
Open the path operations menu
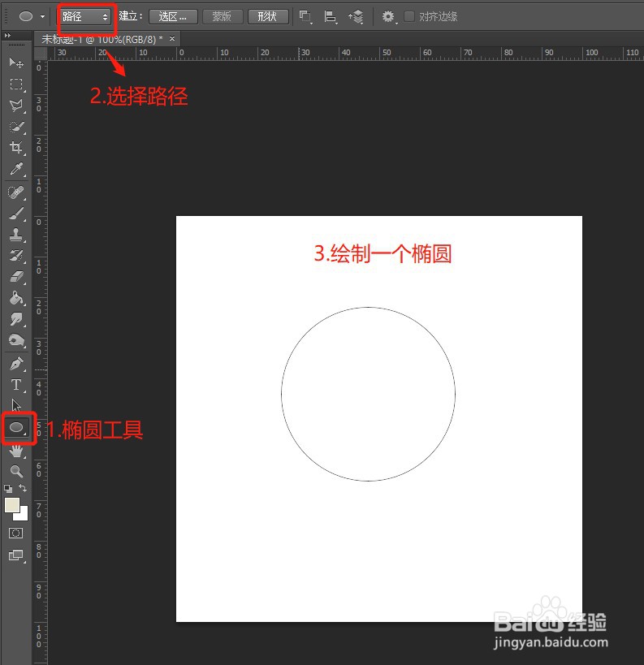click(306, 17)
